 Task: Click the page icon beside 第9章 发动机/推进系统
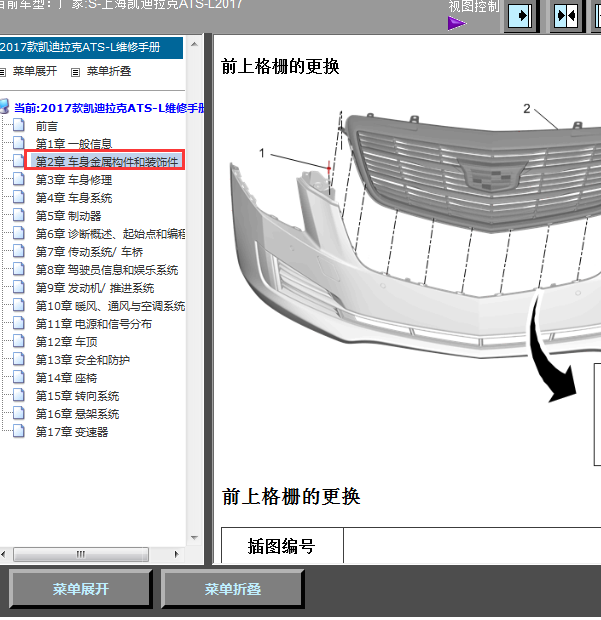pyautogui.click(x=19, y=287)
